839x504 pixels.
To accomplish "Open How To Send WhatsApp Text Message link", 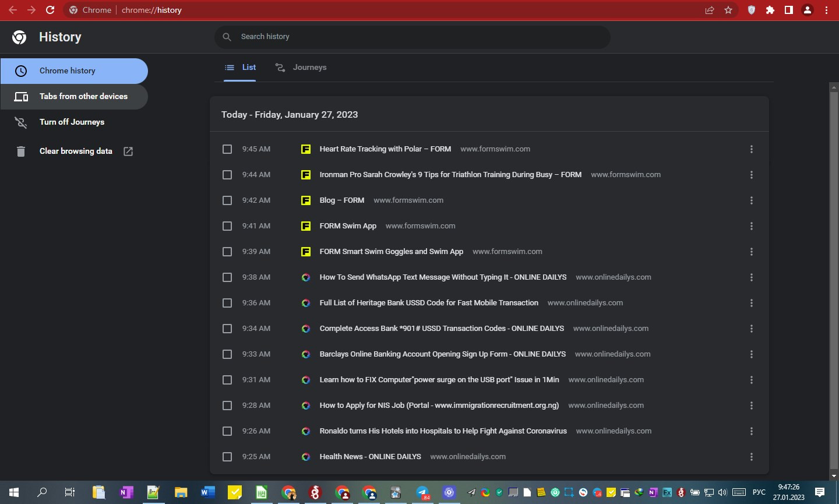I will pos(443,277).
